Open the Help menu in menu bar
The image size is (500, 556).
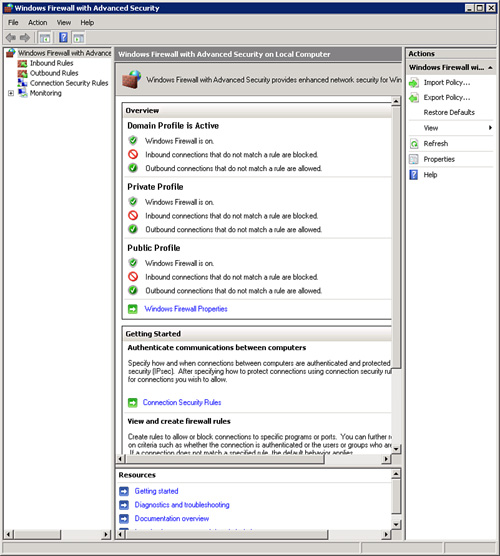click(87, 23)
